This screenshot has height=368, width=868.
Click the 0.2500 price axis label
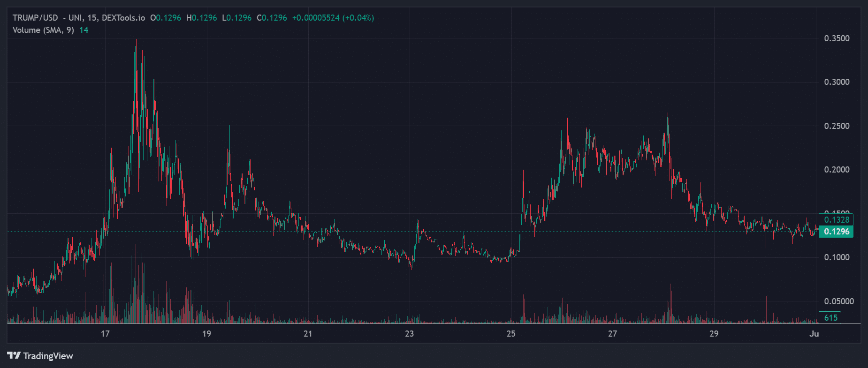point(837,126)
